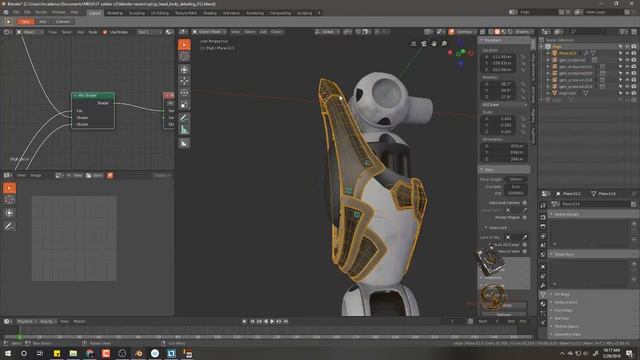Collapse the View panel header in sidebar
Image resolution: width=640 pixels, height=360 pixels.
(x=504, y=169)
